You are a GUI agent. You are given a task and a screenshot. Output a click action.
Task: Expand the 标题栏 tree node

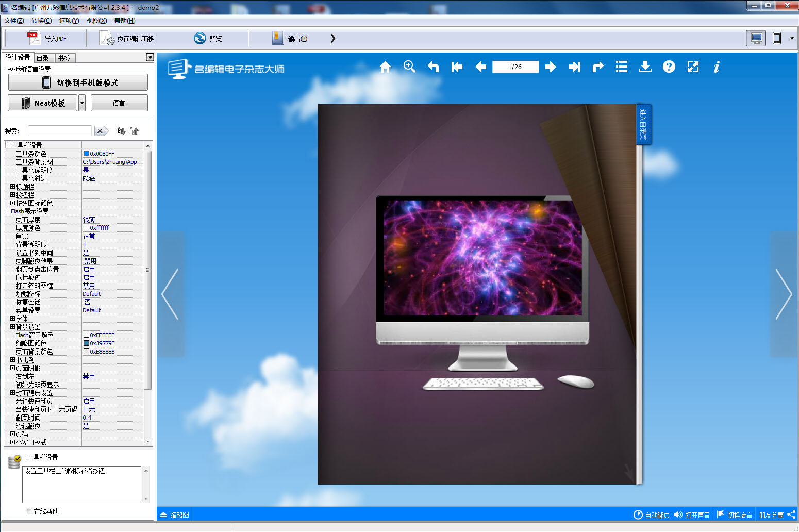pyautogui.click(x=12, y=187)
